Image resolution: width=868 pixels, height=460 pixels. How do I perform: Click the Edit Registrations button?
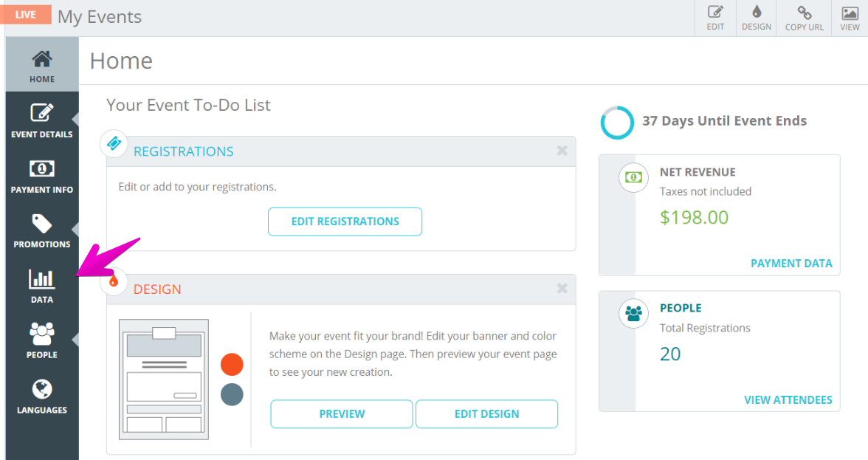(345, 222)
